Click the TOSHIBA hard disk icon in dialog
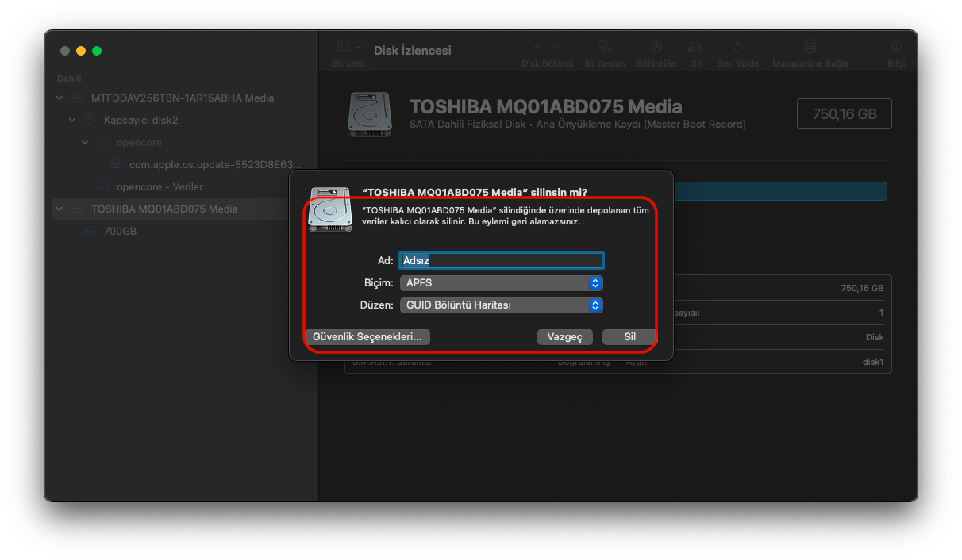This screenshot has height=560, width=962. (x=330, y=210)
